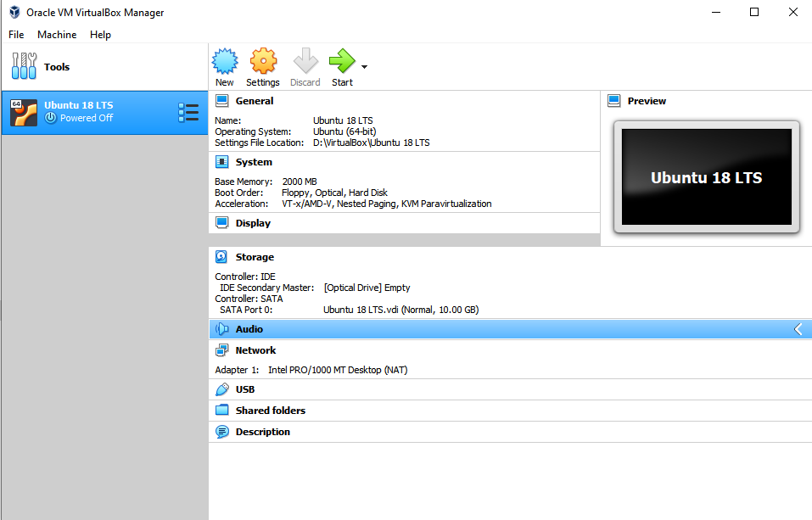Click the Tools wrench icon
The width and height of the screenshot is (812, 520).
pos(24,66)
